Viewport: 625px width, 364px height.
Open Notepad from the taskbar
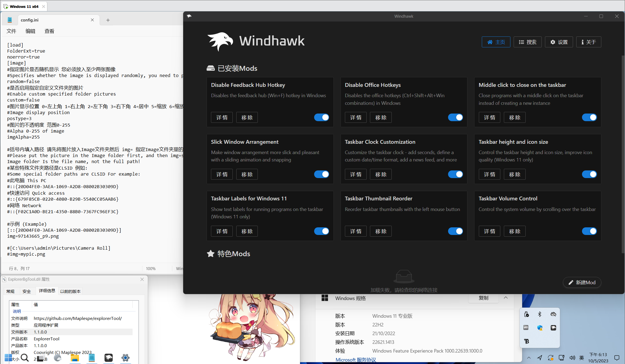tap(91, 358)
